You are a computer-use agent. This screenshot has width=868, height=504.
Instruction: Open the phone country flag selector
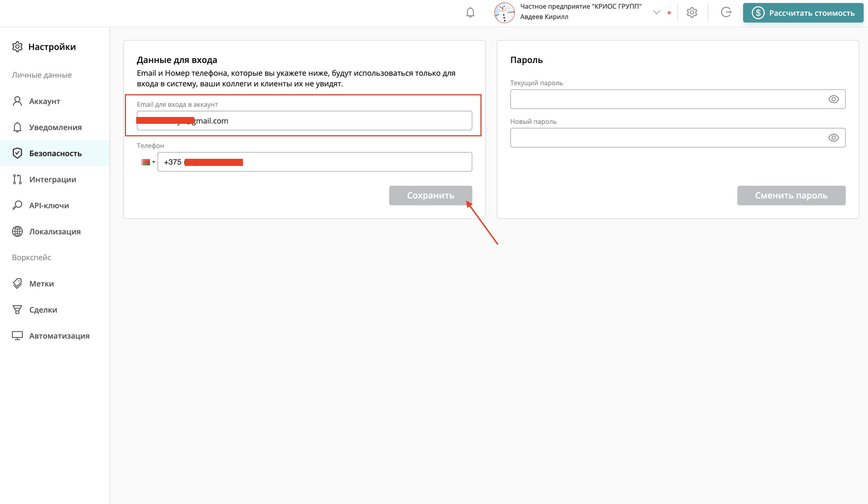pos(148,162)
